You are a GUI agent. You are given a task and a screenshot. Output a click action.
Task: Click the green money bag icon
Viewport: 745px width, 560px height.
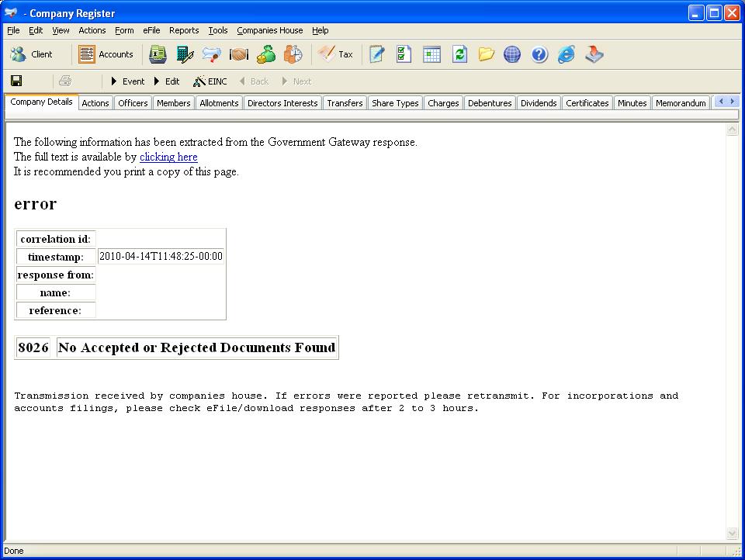[x=266, y=54]
